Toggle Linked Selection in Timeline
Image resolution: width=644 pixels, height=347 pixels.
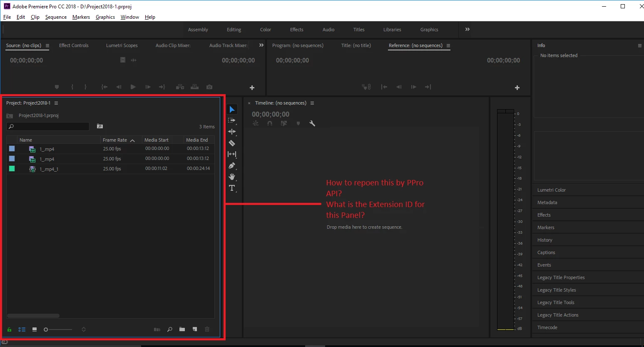[284, 123]
